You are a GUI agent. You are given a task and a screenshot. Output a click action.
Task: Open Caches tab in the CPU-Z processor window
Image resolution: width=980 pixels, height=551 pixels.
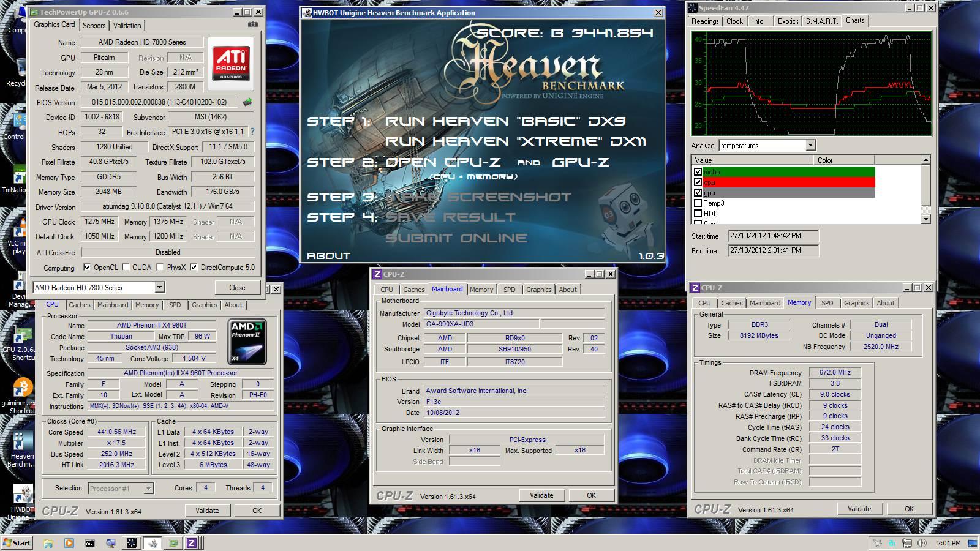click(x=79, y=305)
